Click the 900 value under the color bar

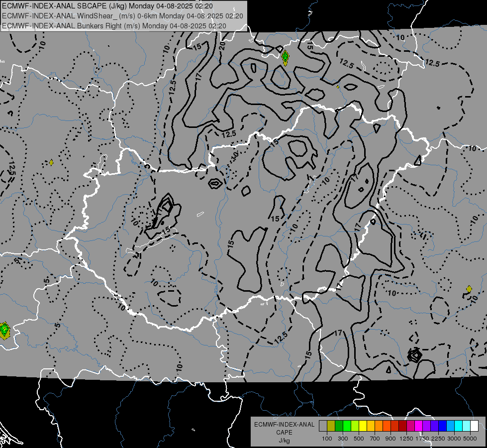coord(390,439)
